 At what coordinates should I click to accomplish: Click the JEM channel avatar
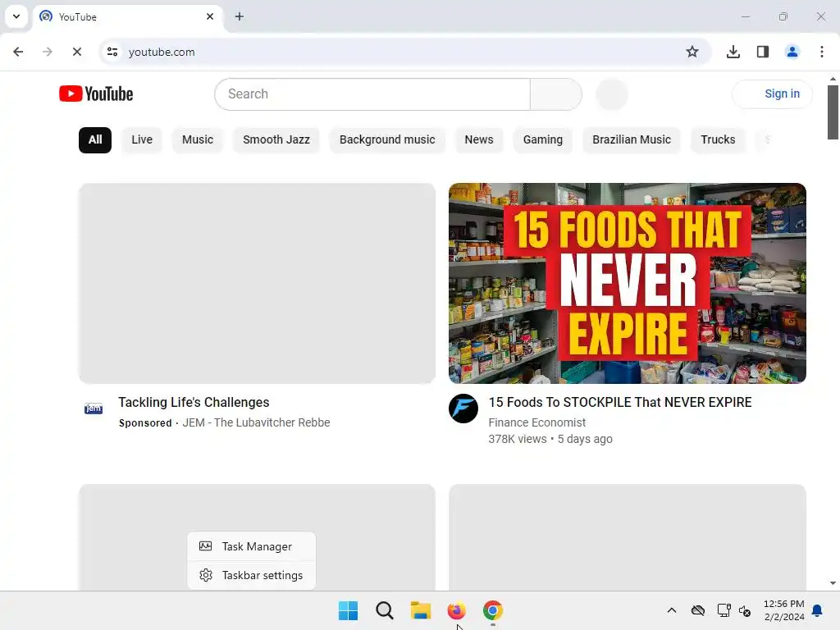click(94, 409)
